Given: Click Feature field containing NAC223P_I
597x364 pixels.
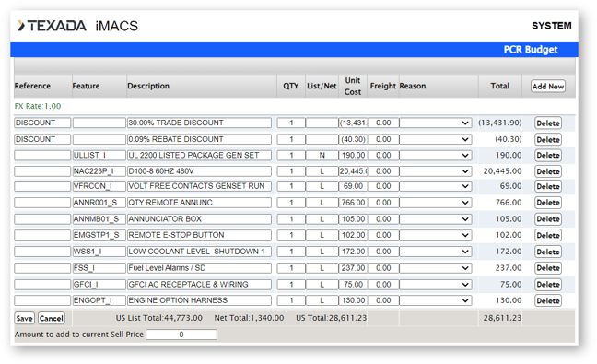Looking at the screenshot, I should pyautogui.click(x=99, y=171).
